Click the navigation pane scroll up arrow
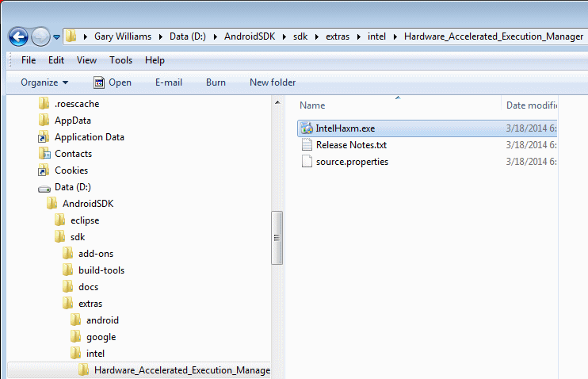 (x=277, y=102)
